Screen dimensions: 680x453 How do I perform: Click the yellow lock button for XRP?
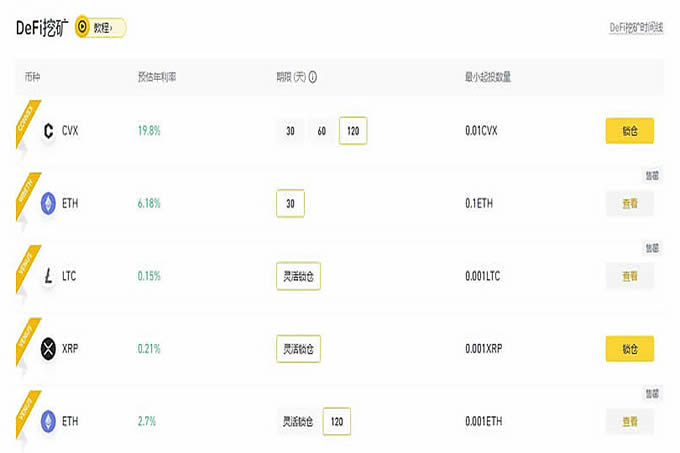tap(630, 349)
